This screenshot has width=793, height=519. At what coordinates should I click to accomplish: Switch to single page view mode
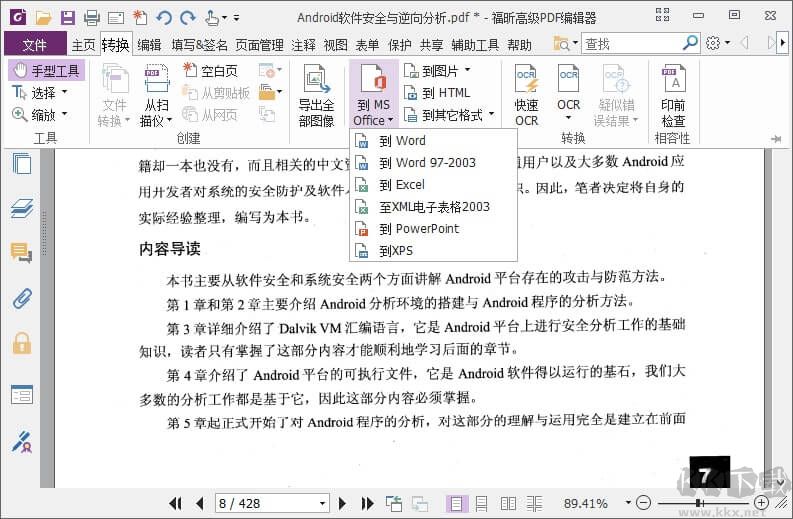(456, 503)
